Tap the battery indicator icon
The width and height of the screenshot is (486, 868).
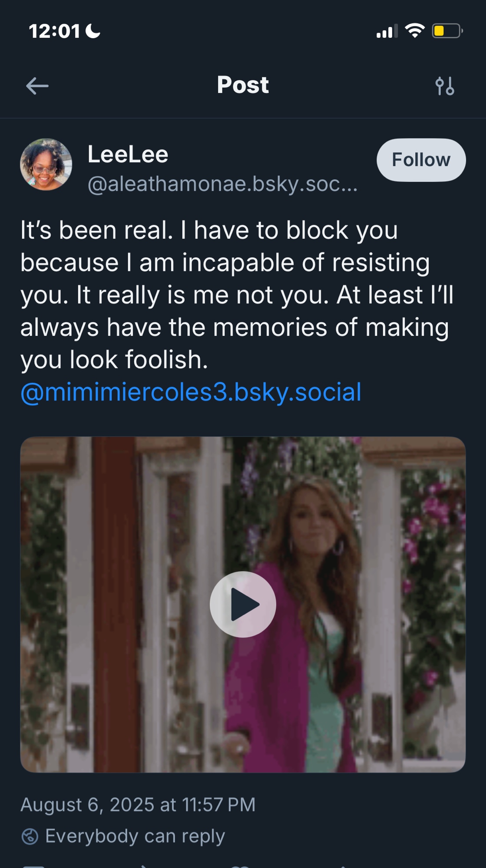pyautogui.click(x=447, y=31)
